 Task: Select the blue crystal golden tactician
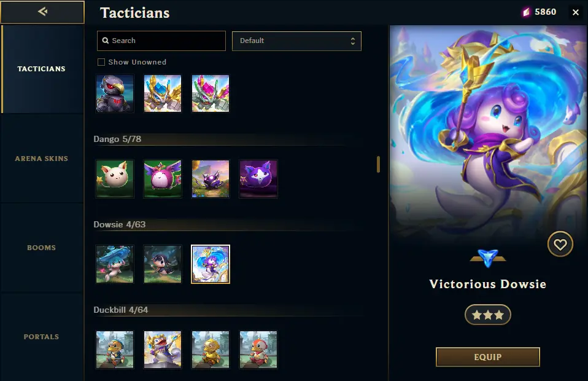point(163,93)
